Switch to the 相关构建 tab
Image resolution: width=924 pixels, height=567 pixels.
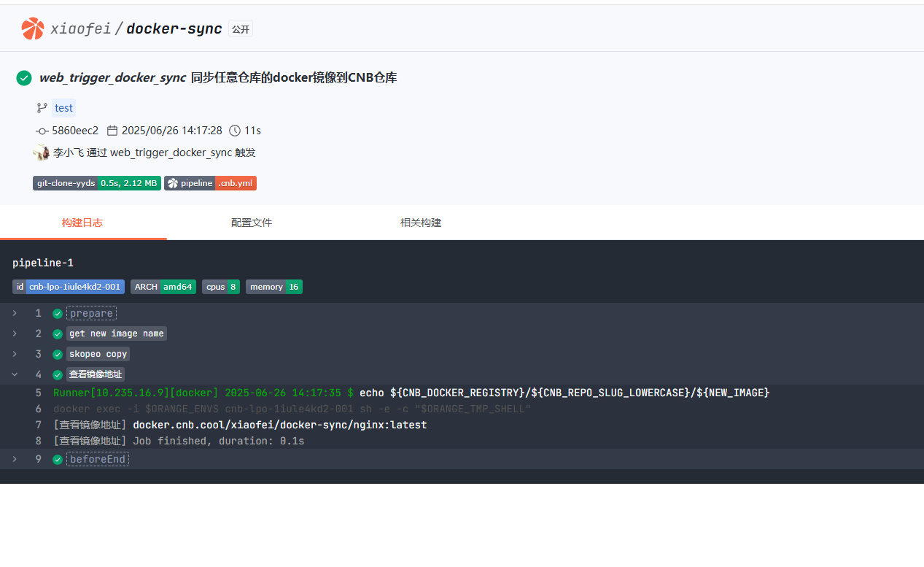[421, 223]
